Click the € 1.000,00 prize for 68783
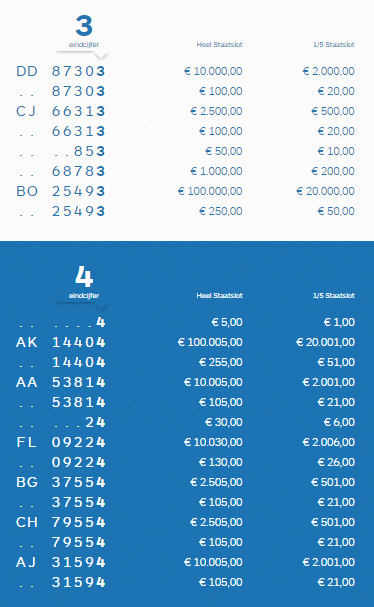 click(x=216, y=171)
